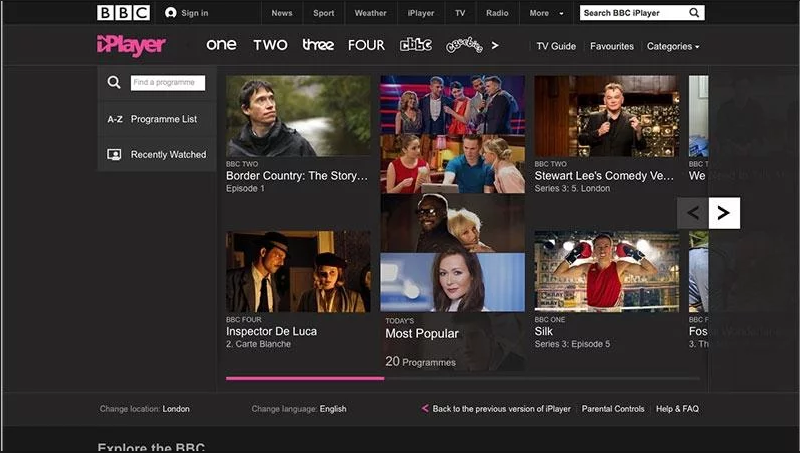The width and height of the screenshot is (800, 453).
Task: Change language English link
Action: click(x=333, y=409)
